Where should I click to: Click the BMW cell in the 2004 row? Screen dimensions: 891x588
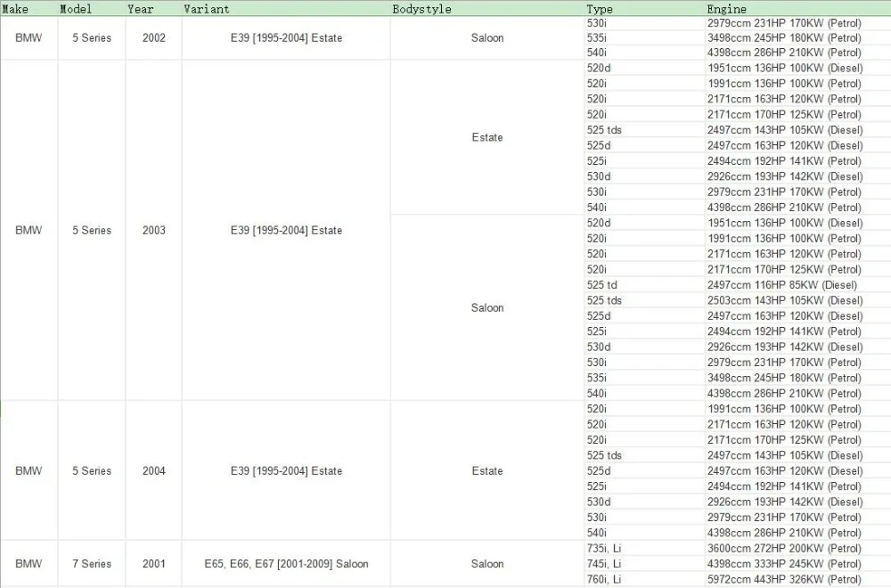click(x=29, y=470)
